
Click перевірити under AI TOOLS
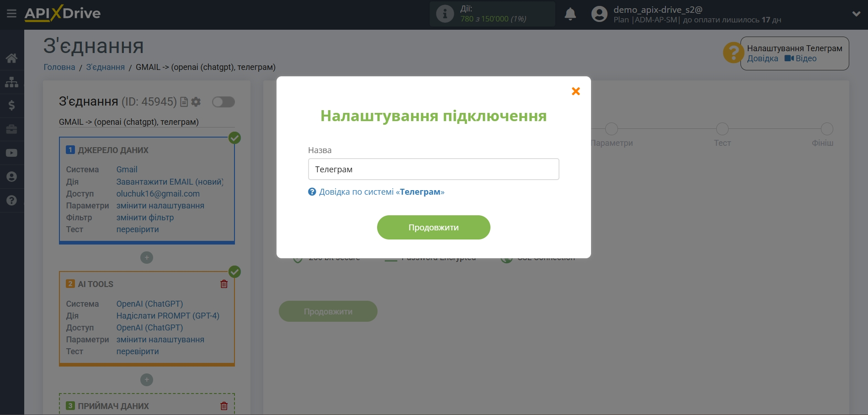[138, 351]
